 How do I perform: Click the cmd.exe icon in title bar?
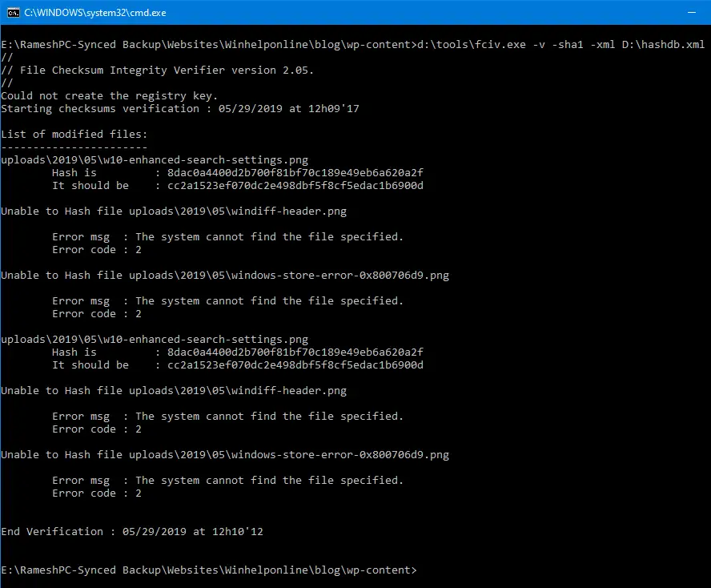coord(13,13)
